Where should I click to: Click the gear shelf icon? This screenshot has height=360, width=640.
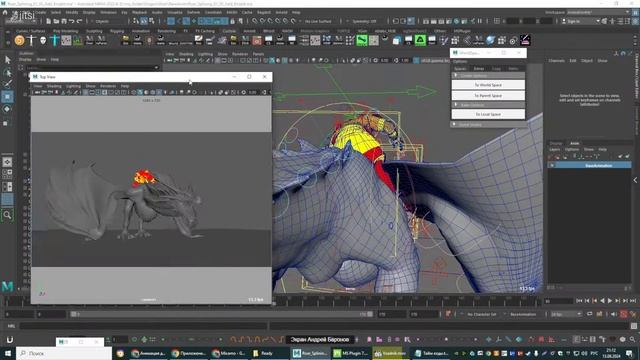[x=513, y=40]
